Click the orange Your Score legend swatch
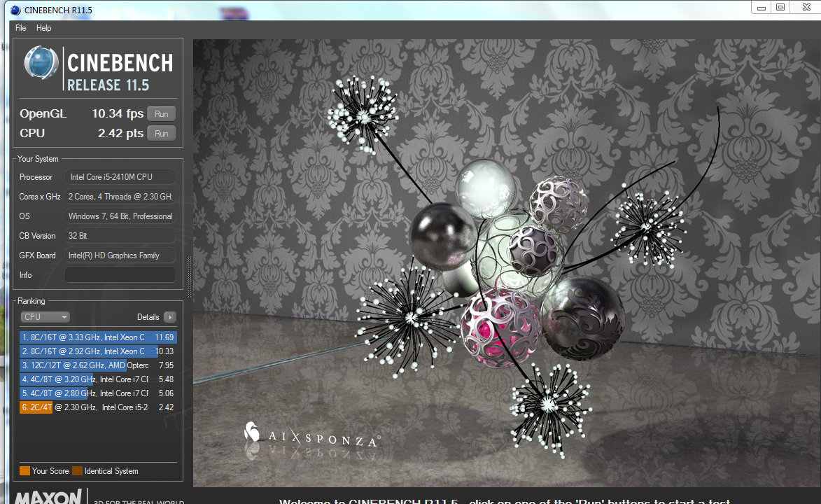This screenshot has height=504, width=821. (24, 470)
